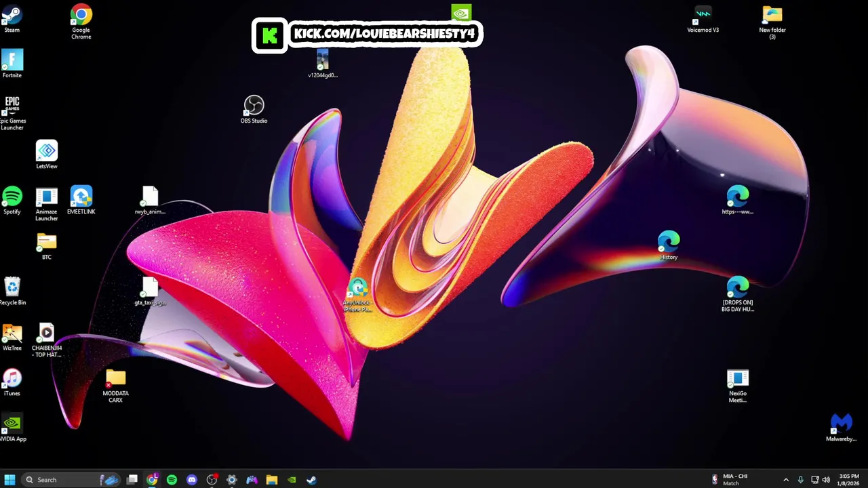
Task: Select the New folder (3) icon
Action: [x=772, y=22]
